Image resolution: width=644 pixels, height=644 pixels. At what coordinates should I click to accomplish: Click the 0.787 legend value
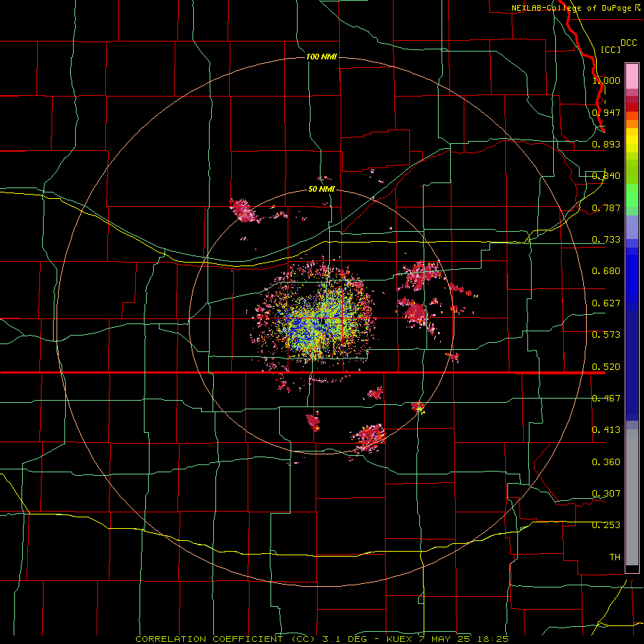(x=606, y=208)
